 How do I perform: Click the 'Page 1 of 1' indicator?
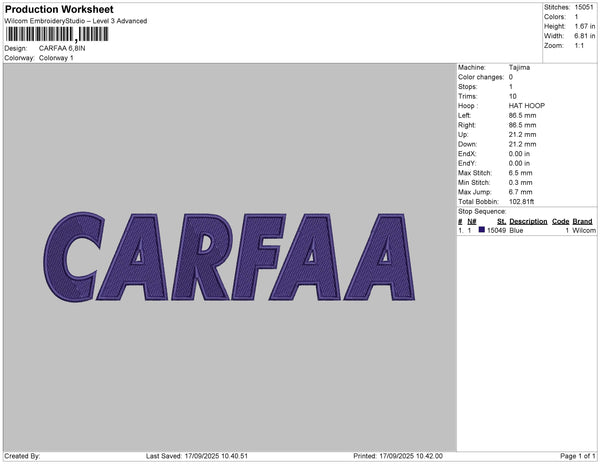coord(578,456)
